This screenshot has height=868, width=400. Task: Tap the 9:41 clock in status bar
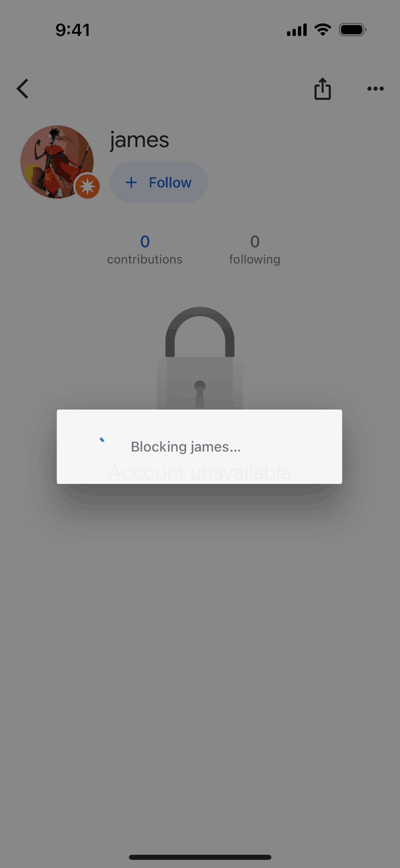pos(73,30)
